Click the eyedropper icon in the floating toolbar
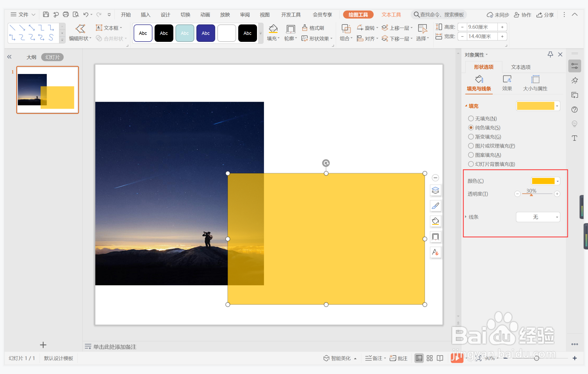The width and height of the screenshot is (588, 374). coord(435,206)
